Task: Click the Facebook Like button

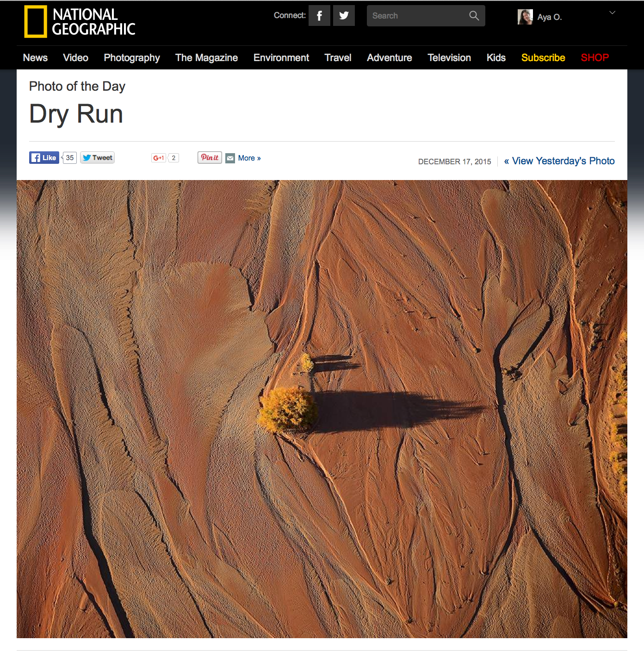Action: (44, 158)
